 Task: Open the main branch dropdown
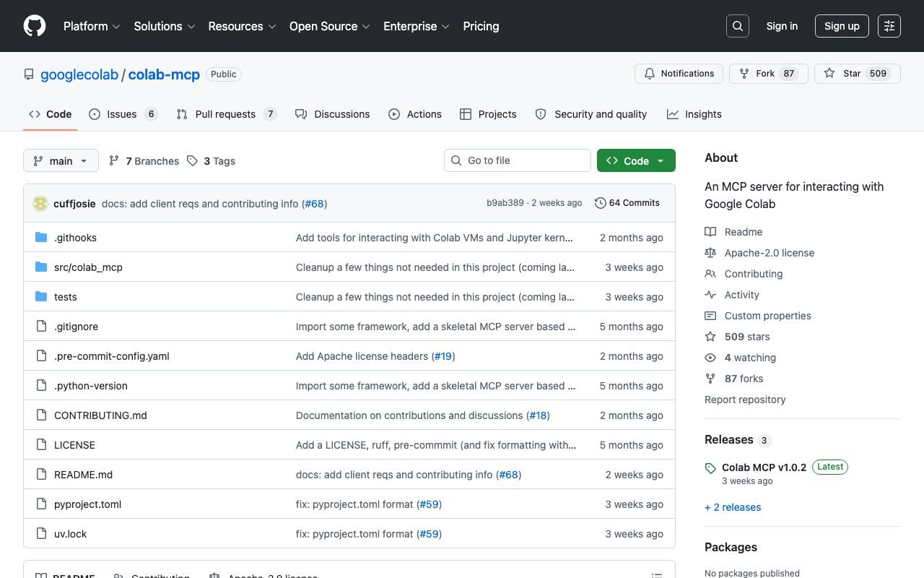pos(61,161)
